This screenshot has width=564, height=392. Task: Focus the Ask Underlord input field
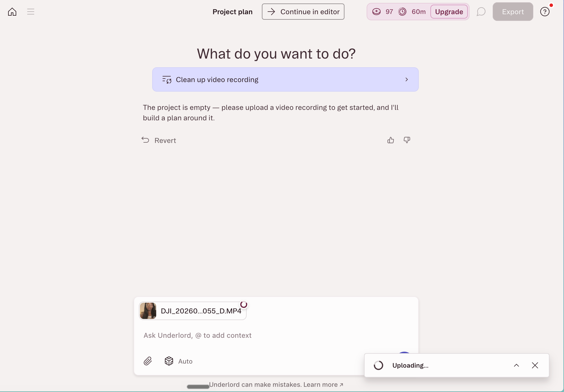(276, 335)
